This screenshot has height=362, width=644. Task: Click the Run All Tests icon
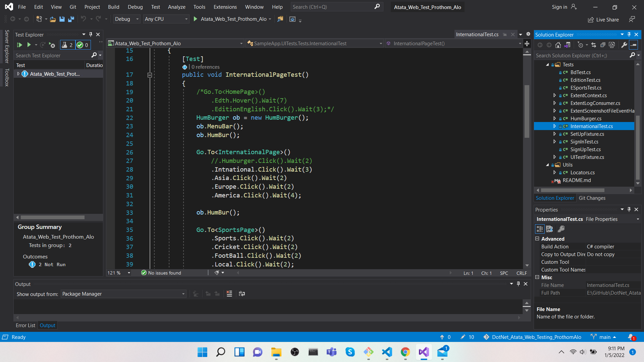pos(19,45)
